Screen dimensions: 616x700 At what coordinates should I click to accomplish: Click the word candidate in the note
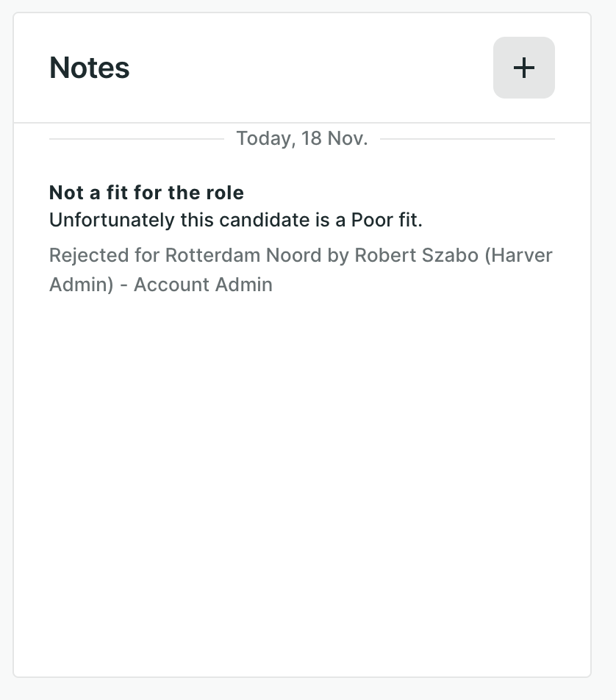(245, 220)
